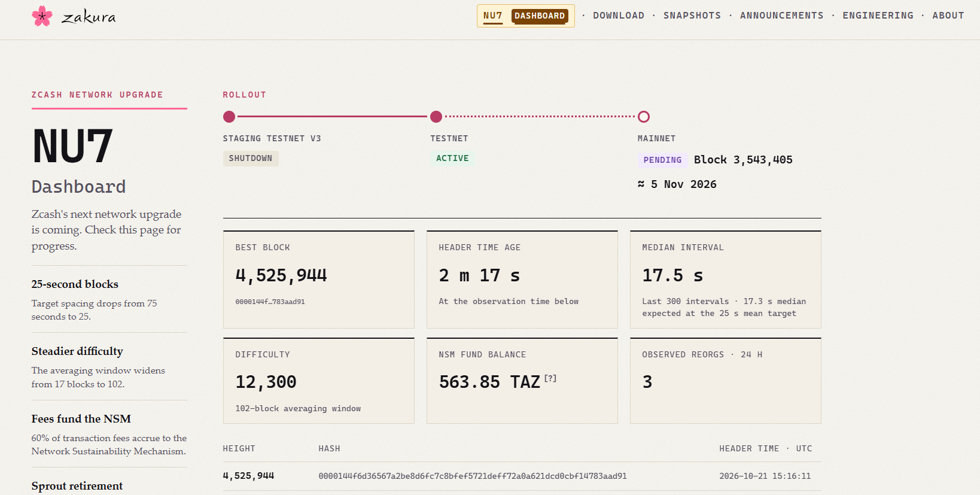Click the 563.85 TAZ fund balance
980x495 pixels.
point(489,382)
